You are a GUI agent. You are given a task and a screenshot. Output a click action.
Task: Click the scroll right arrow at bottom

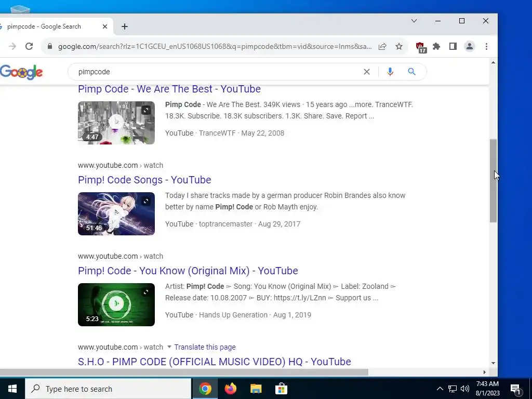[485, 372]
